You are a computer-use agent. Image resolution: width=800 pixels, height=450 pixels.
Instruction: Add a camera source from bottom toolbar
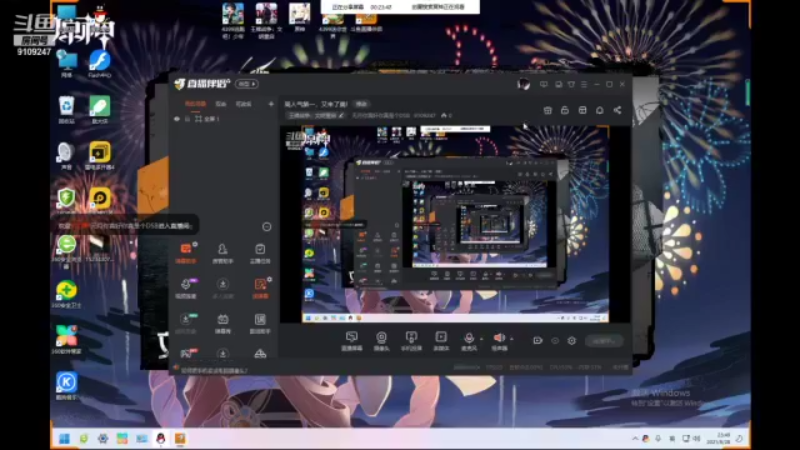coord(381,341)
